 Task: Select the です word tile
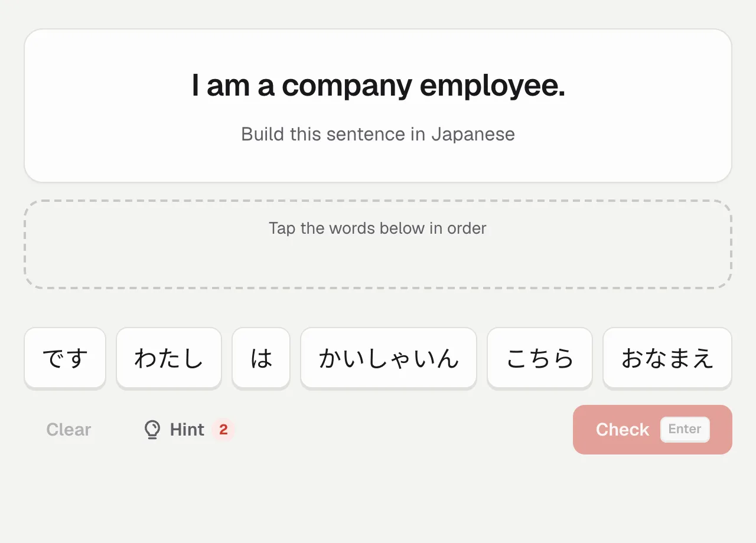pyautogui.click(x=65, y=358)
